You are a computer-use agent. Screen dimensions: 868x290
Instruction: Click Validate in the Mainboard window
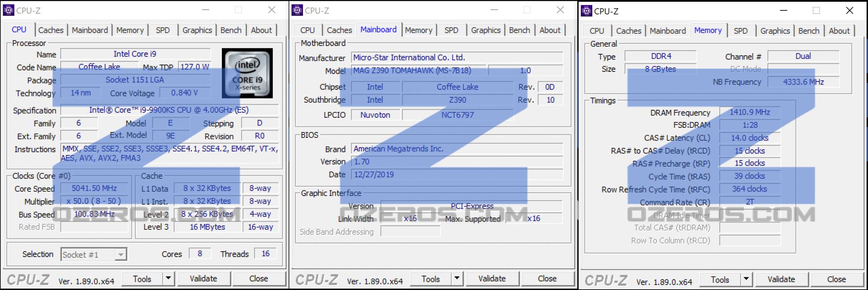[x=492, y=279]
